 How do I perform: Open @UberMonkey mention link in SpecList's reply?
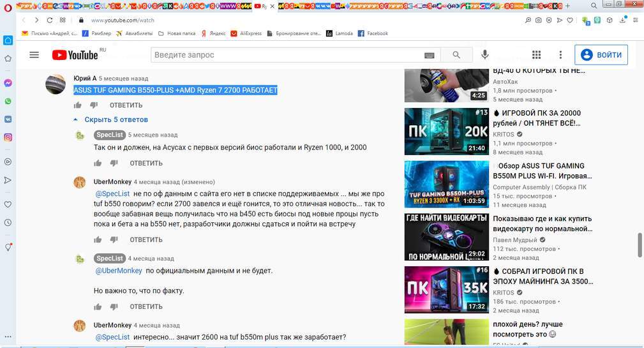pos(119,271)
